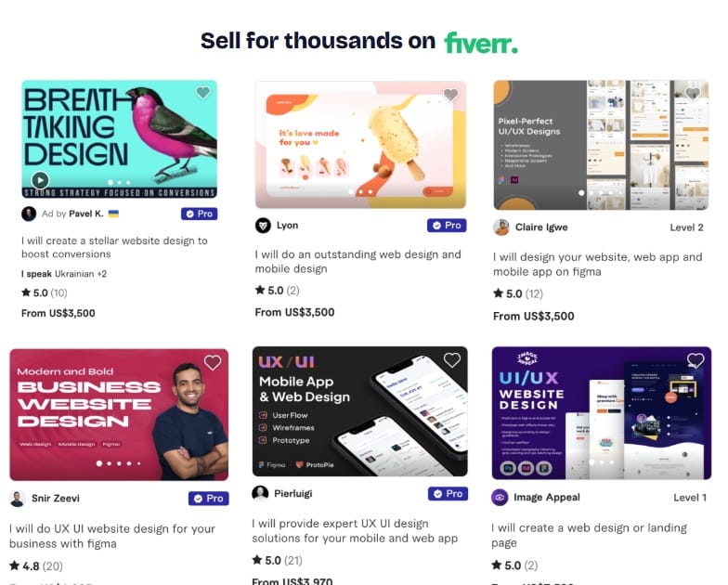The width and height of the screenshot is (728, 585).
Task: Favorite the Breathtaking Design gig with heart icon
Action: [202, 93]
